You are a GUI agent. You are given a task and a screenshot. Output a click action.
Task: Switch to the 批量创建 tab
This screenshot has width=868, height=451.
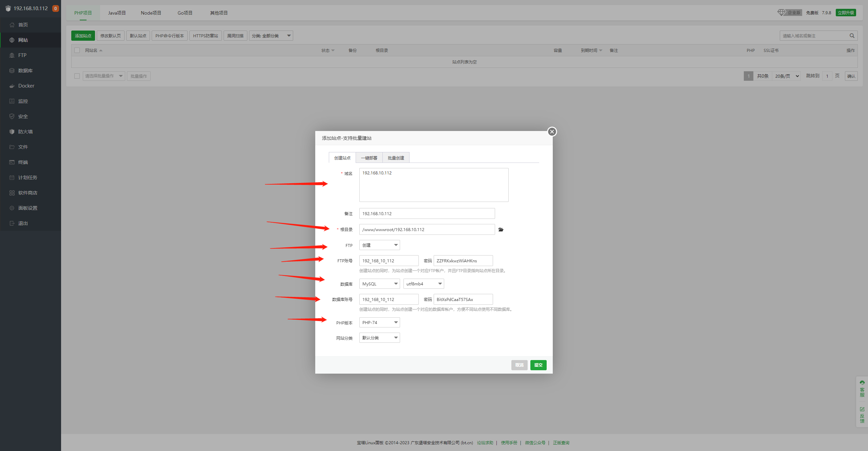396,158
